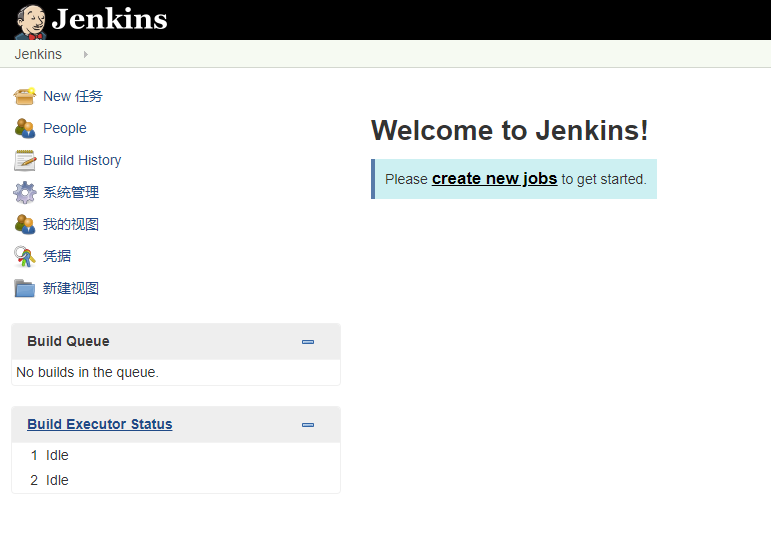
Task: Expand the breadcrumb arrow next to Jenkins
Action: (x=86, y=55)
